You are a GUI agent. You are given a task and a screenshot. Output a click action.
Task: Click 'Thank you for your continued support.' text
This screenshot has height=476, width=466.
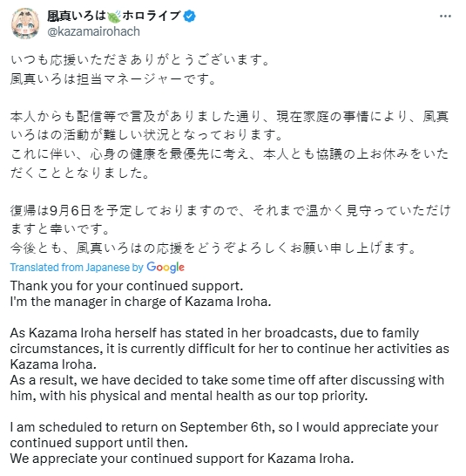127,286
